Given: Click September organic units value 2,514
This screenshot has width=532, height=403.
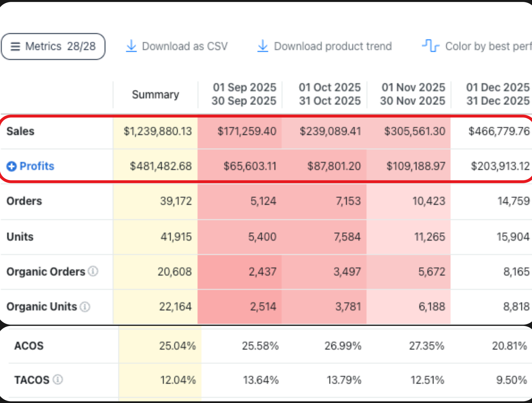Looking at the screenshot, I should point(263,307).
